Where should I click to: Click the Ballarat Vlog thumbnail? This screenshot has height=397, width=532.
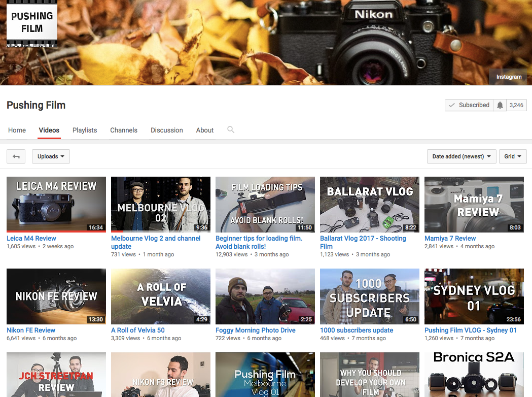tap(370, 205)
